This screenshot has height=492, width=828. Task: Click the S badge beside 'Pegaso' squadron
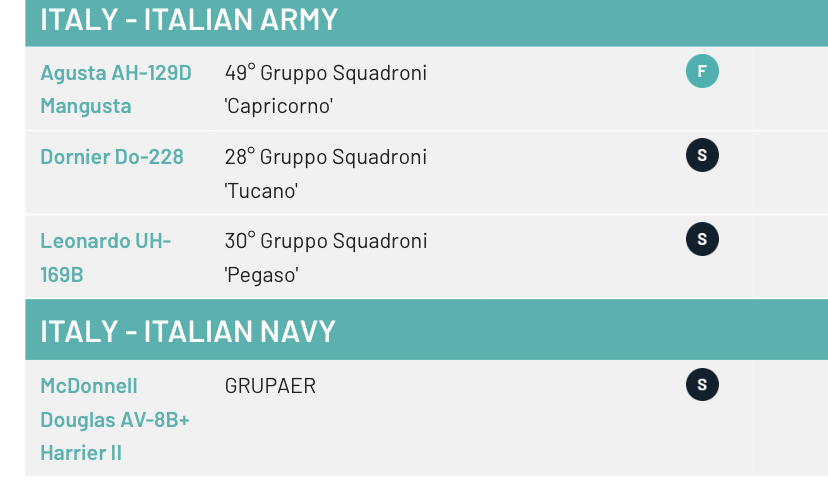coord(702,239)
